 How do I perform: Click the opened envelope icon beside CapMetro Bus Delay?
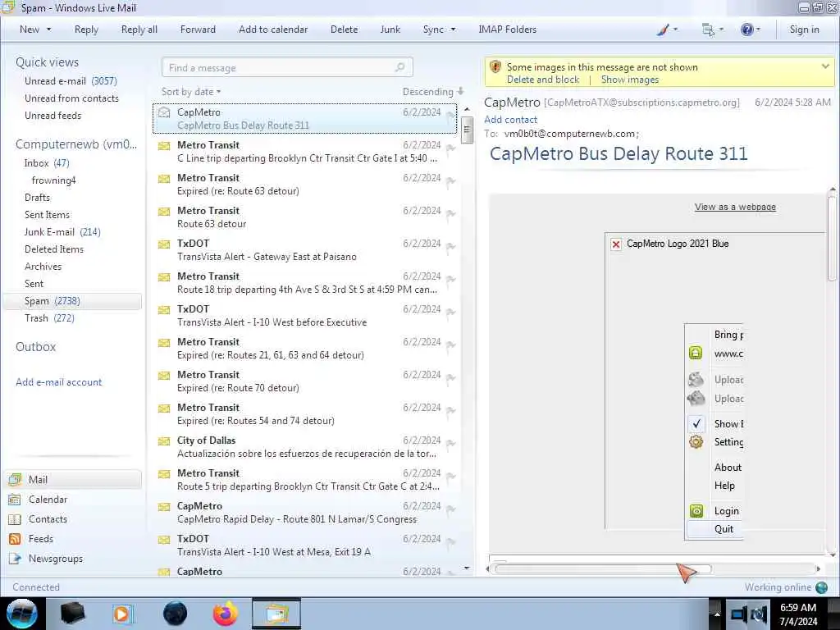(x=164, y=112)
